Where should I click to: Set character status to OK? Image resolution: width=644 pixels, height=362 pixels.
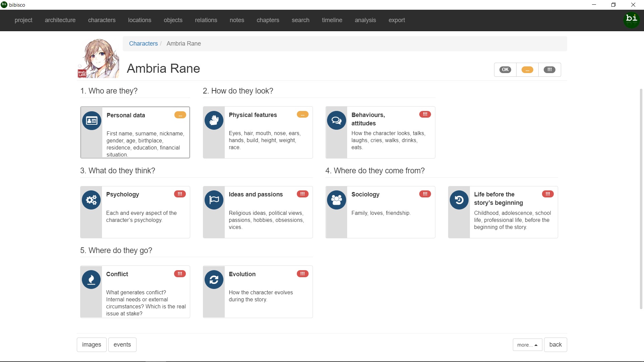coord(505,70)
